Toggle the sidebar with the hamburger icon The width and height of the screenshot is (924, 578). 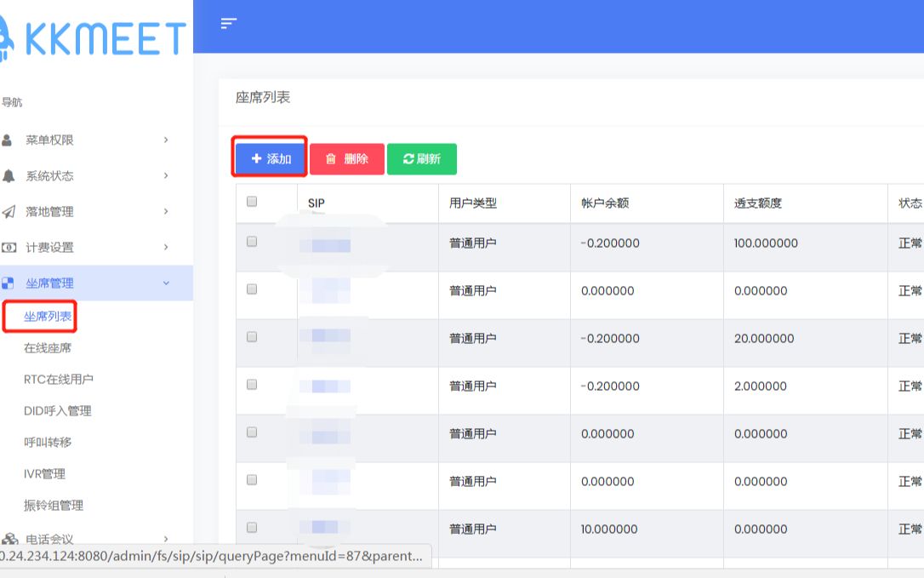pyautogui.click(x=228, y=24)
